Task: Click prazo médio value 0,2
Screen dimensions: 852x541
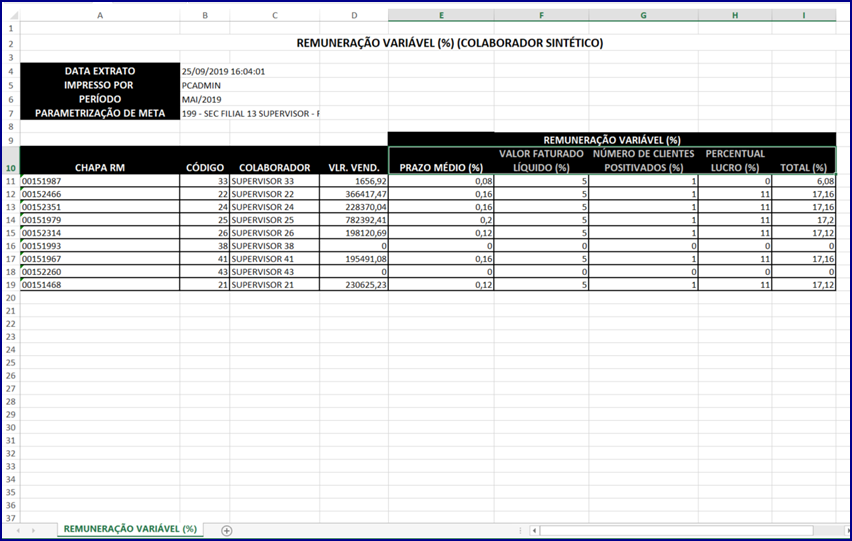Action: tap(441, 220)
